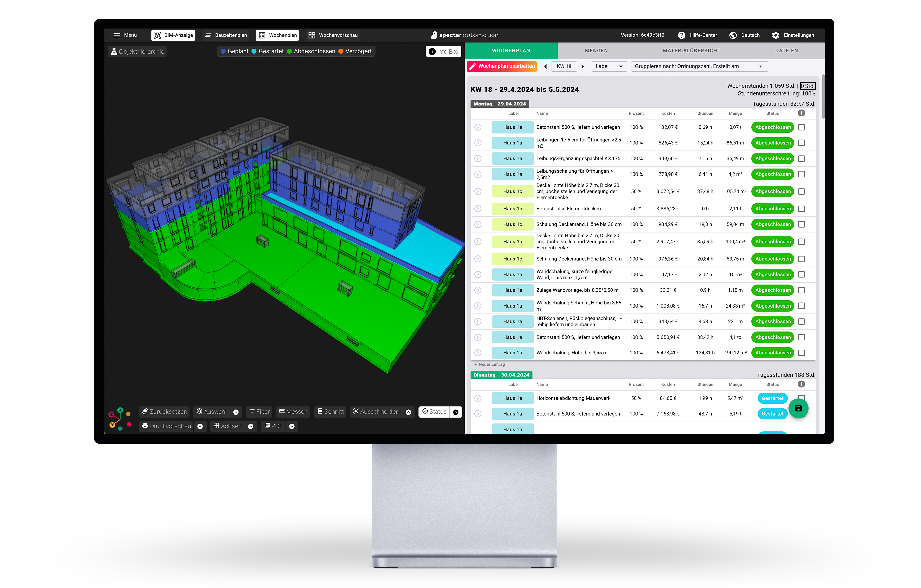Toggle the Status display button
This screenshot has height=588, width=921.
[434, 412]
